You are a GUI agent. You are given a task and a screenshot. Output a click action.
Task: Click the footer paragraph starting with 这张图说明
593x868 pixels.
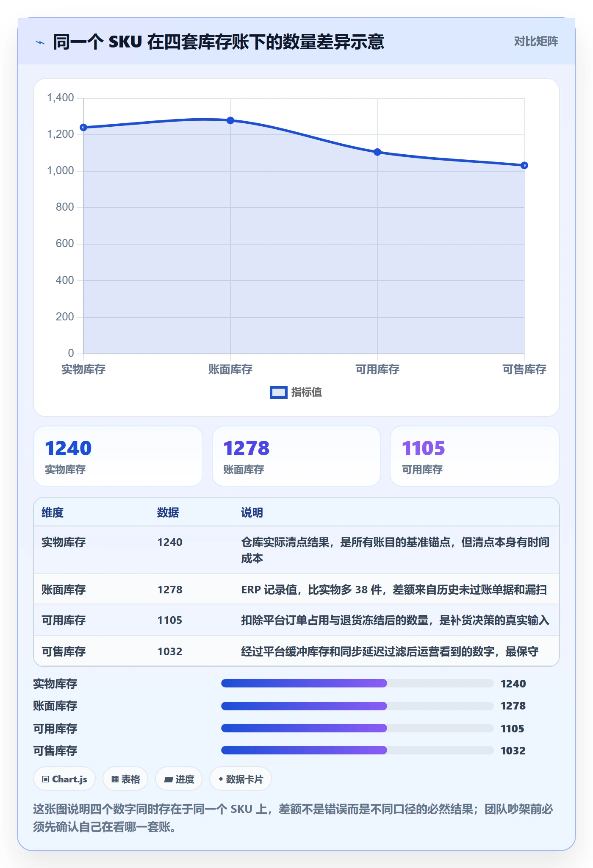point(293,818)
